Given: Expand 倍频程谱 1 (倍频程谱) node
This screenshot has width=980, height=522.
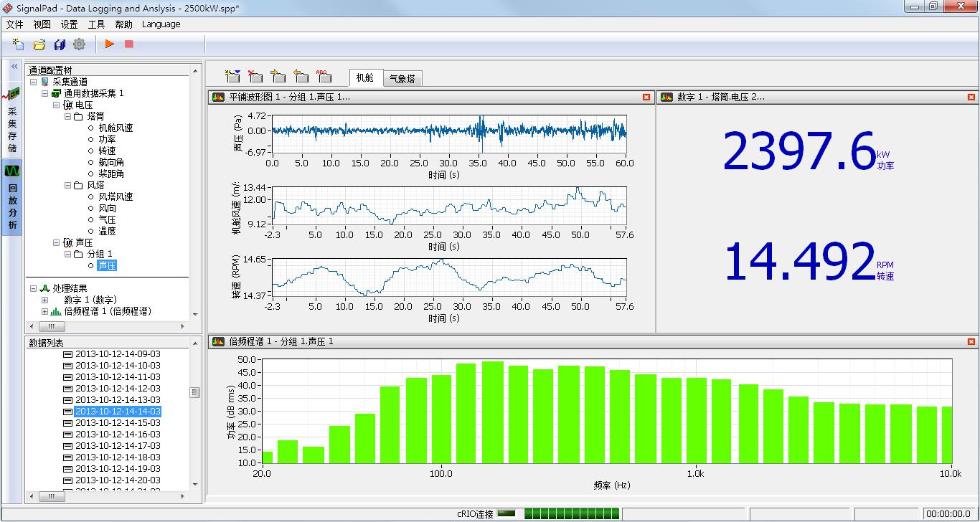Looking at the screenshot, I should click(44, 311).
